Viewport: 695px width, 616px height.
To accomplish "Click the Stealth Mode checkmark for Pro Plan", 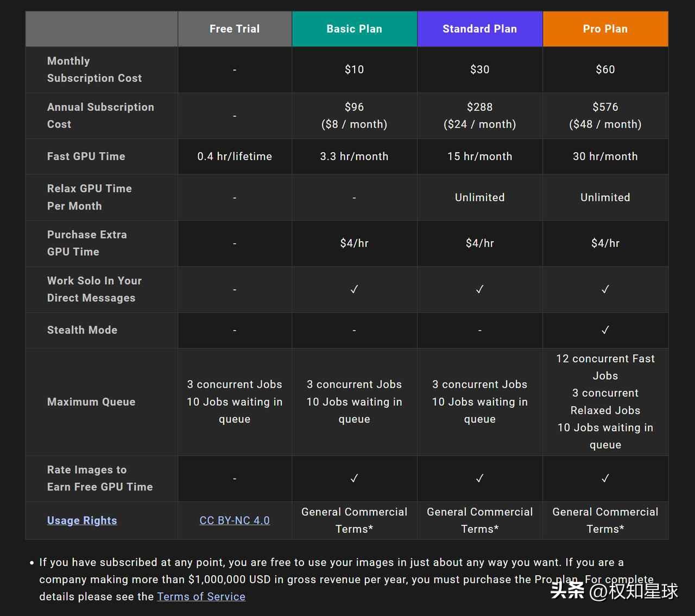I will coord(605,330).
